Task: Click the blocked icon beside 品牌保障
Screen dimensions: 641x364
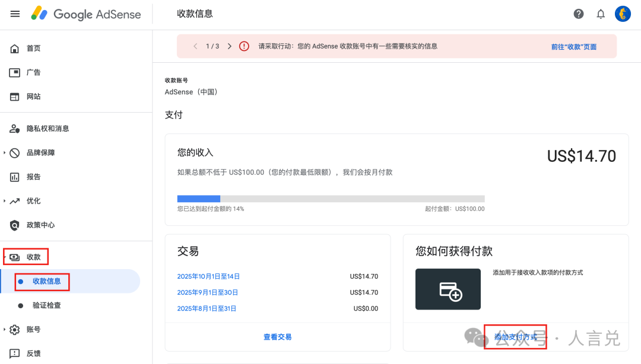Action: (15, 153)
